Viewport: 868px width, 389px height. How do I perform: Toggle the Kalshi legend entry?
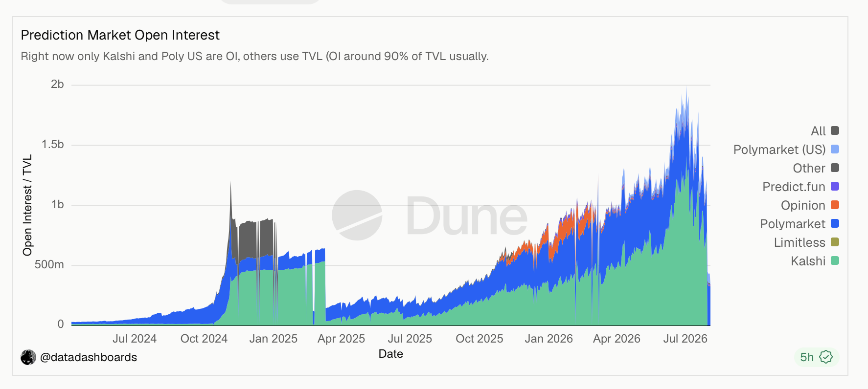[815, 261]
